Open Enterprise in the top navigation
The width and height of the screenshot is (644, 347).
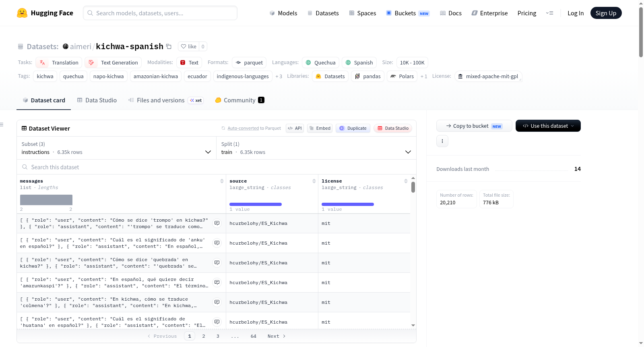(x=490, y=13)
